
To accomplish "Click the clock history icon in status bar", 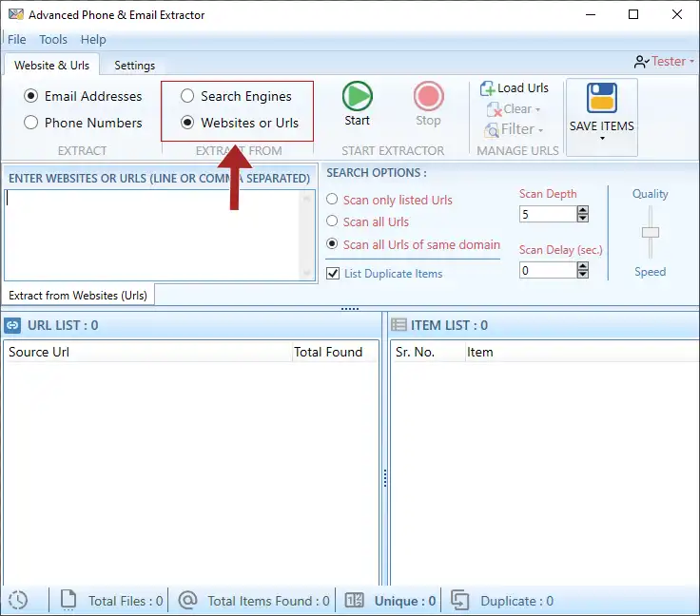I will click(x=18, y=601).
